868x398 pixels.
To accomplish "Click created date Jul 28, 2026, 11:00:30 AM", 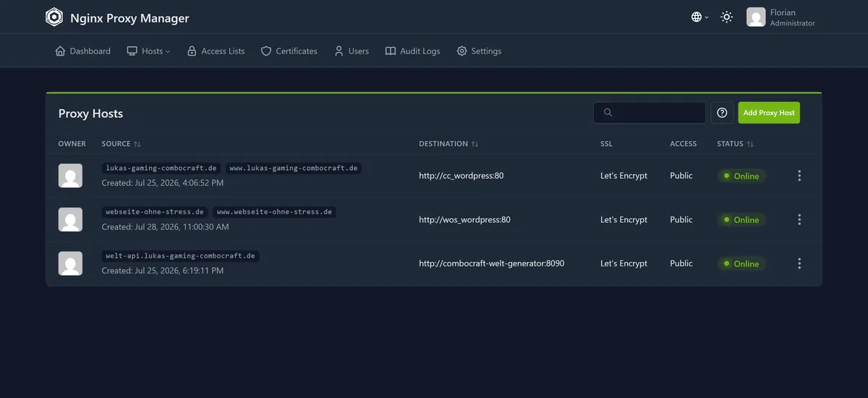I will [166, 227].
